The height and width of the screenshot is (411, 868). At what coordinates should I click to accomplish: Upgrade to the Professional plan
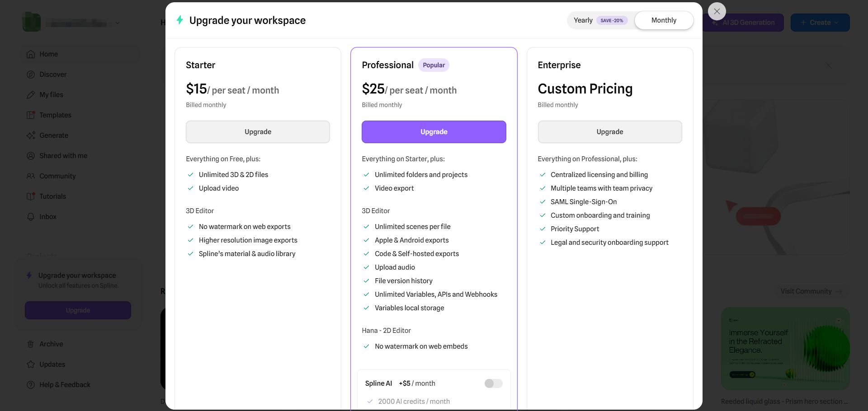pos(434,132)
